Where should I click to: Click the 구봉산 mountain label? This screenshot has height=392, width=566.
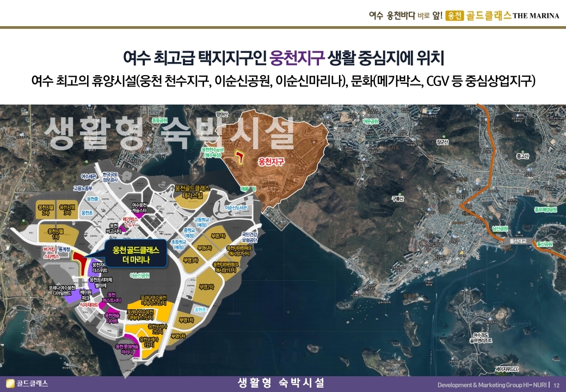tap(397, 199)
